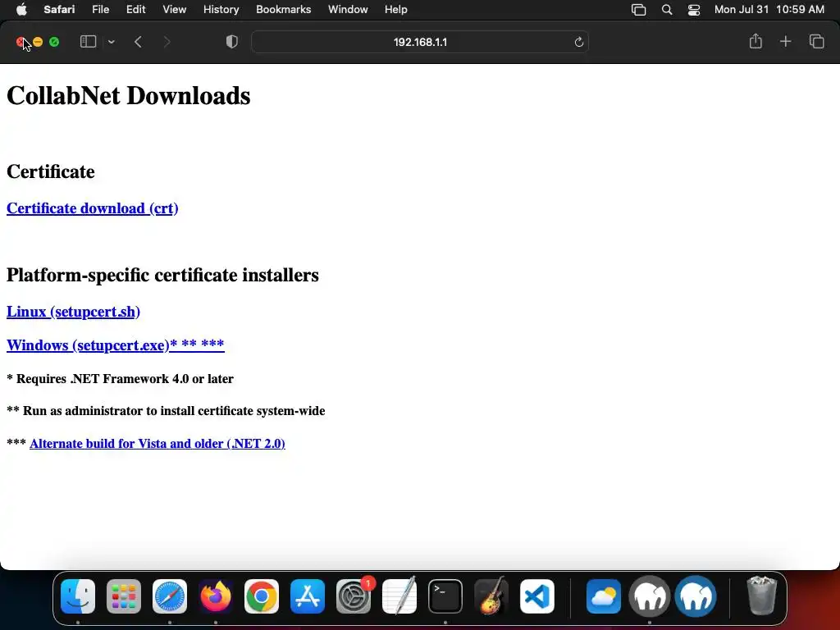Click the CollabNet Downloads heading
Image resolution: width=840 pixels, height=630 pixels.
(x=129, y=96)
